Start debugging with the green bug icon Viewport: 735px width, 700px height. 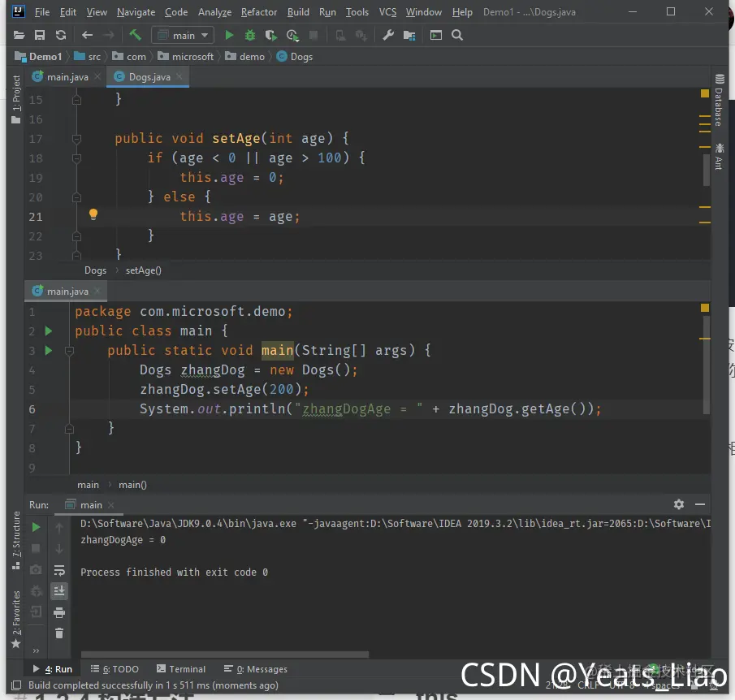click(x=250, y=35)
